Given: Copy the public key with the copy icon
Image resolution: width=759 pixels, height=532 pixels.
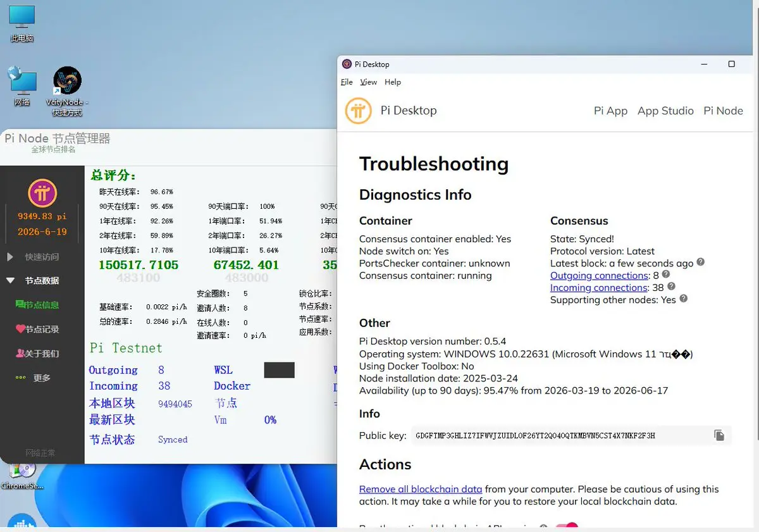Looking at the screenshot, I should [719, 435].
